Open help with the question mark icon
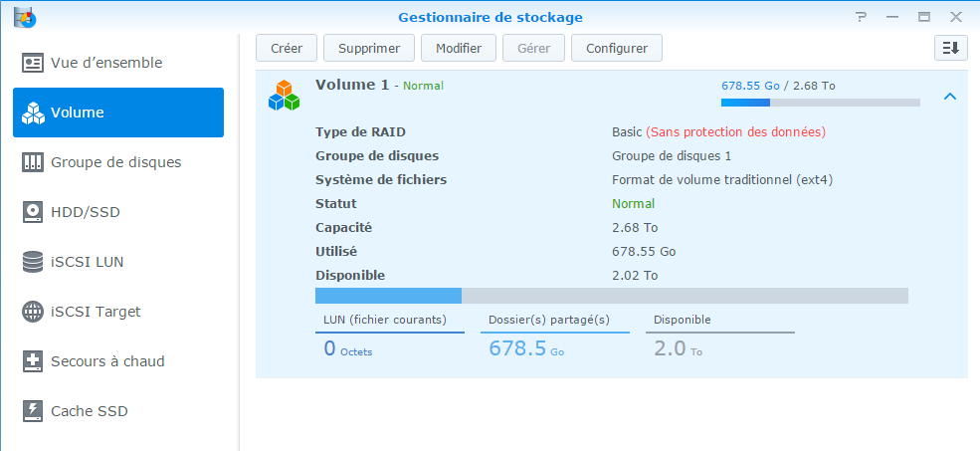980x451 pixels. coord(862,18)
